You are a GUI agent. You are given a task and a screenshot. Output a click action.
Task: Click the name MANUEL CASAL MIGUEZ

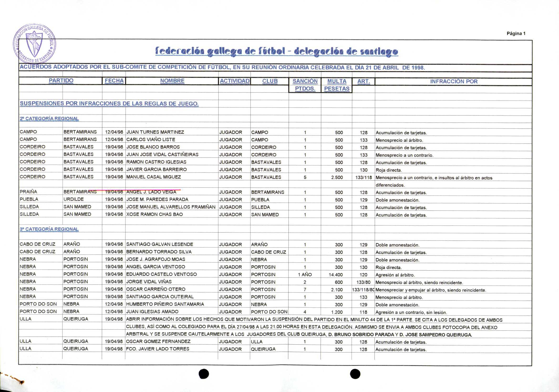tap(153, 177)
